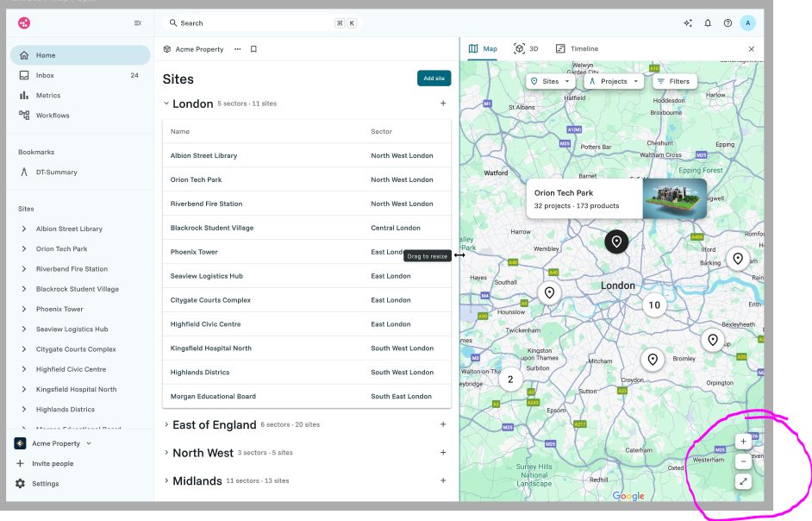Open notifications bell
The image size is (812, 521).
(x=708, y=22)
